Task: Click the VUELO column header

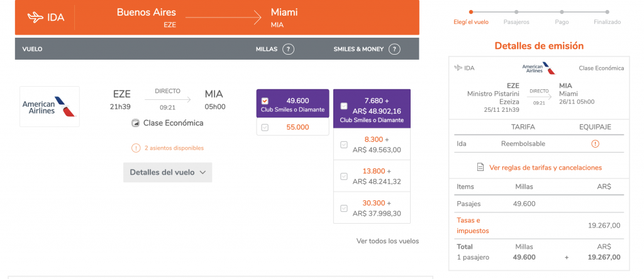Action: pyautogui.click(x=33, y=49)
